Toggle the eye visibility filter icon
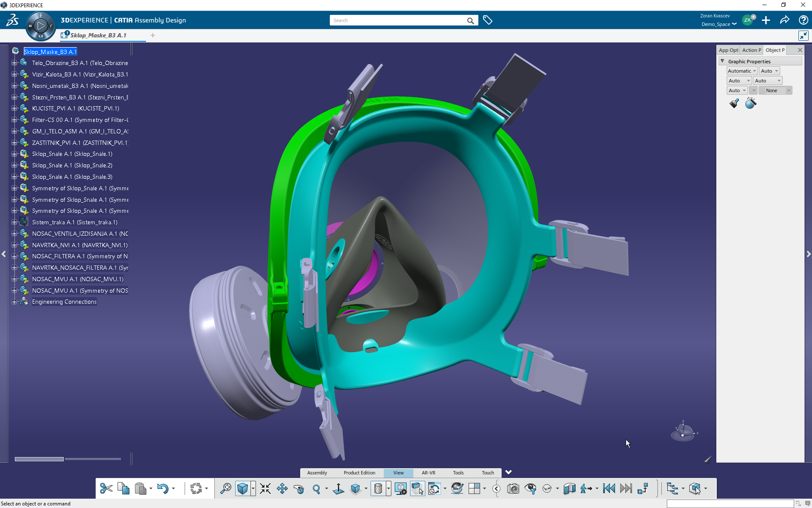 point(530,488)
